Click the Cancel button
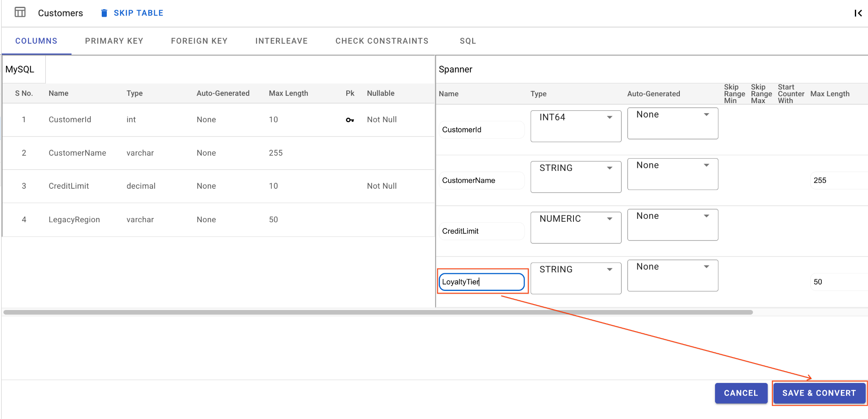The image size is (868, 419). click(x=740, y=393)
